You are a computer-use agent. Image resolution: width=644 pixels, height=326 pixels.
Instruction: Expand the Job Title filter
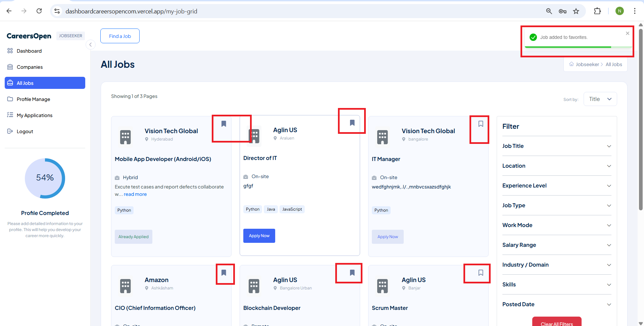[556, 146]
